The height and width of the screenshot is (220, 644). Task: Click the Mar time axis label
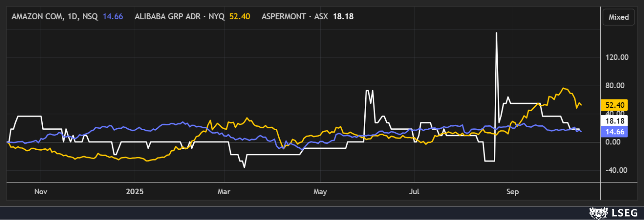(224, 192)
